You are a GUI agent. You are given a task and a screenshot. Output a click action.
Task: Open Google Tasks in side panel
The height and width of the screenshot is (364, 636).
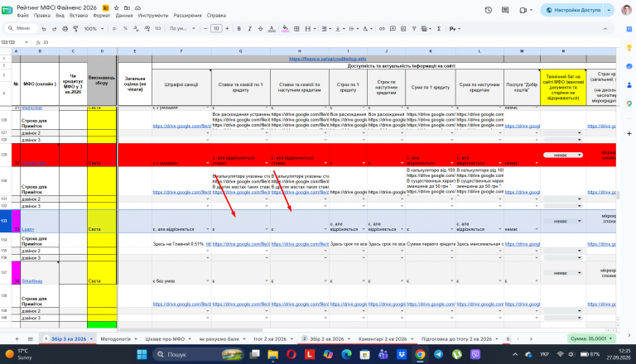point(629,66)
